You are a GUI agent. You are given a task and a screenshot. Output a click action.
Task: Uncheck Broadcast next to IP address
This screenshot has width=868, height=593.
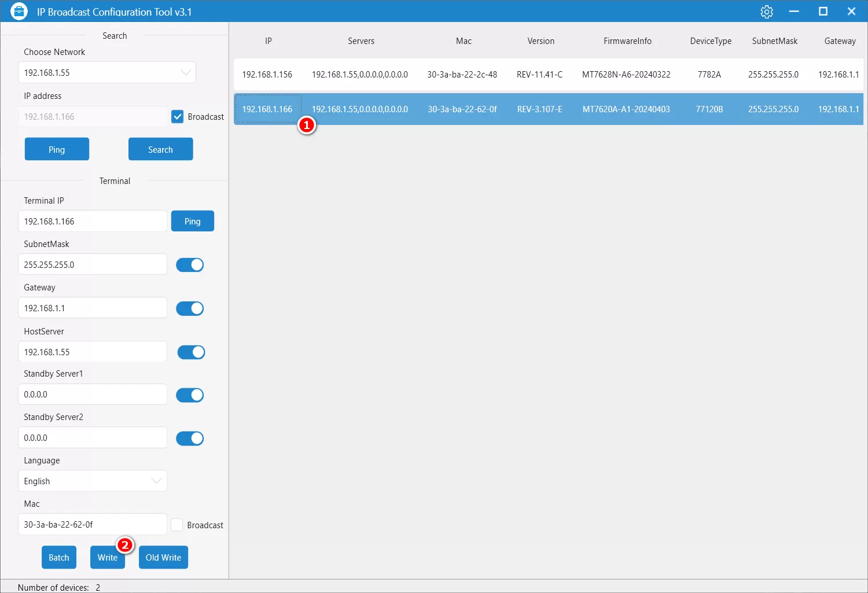pos(178,117)
